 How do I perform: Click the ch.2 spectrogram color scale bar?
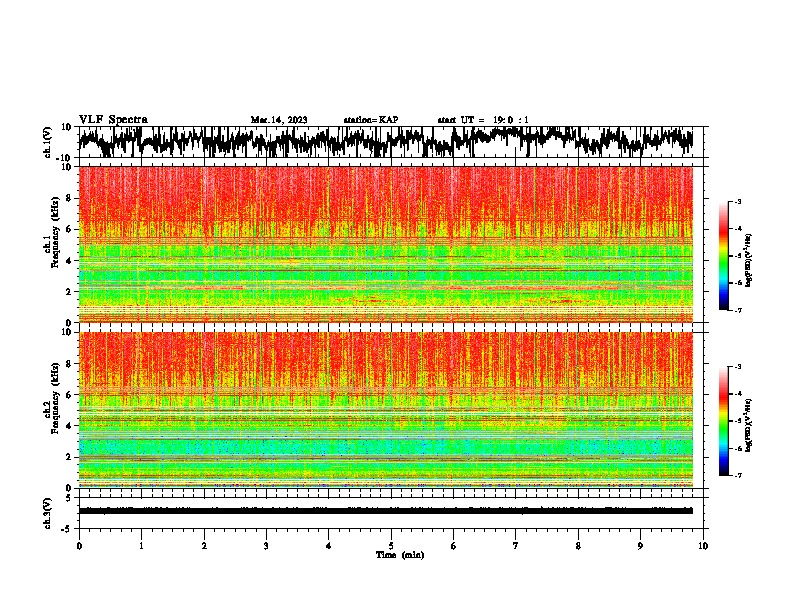pyautogui.click(x=723, y=421)
